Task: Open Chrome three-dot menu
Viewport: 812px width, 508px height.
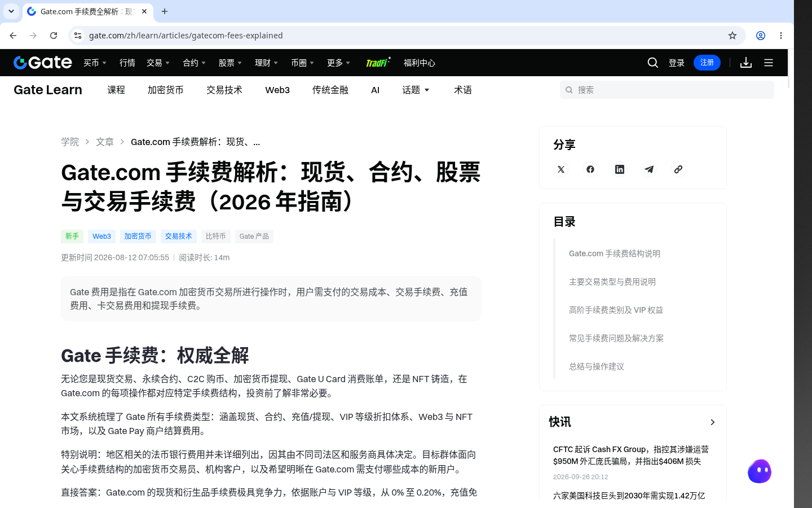Action: [781, 36]
